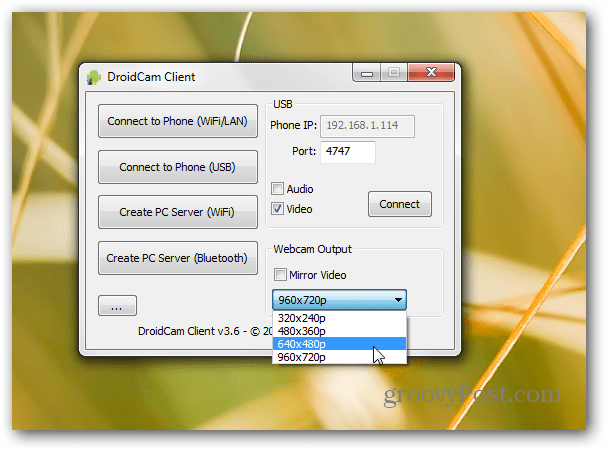Click Create PC Server (Bluetooth) button
This screenshot has height=450, width=606.
[178, 258]
